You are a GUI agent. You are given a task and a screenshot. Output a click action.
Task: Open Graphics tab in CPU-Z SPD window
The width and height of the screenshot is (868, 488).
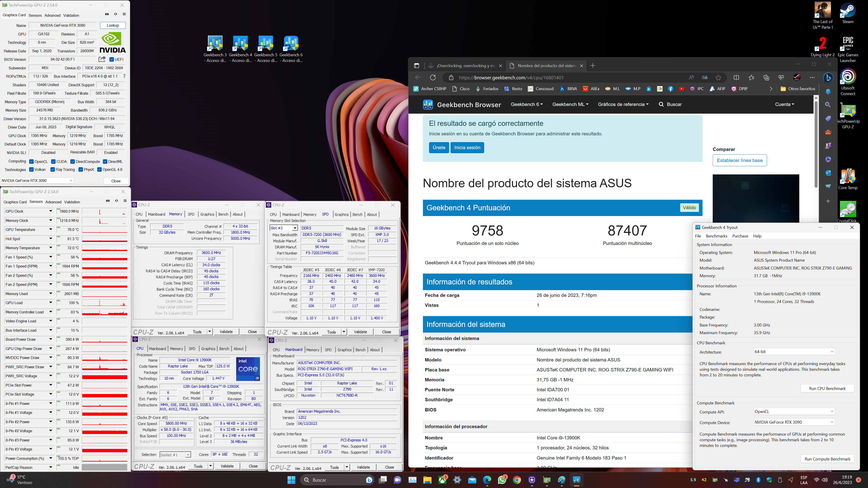point(341,214)
